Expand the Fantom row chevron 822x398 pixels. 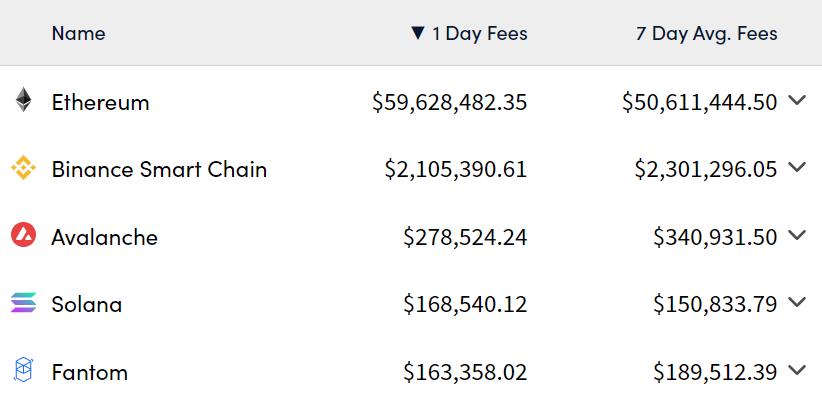coord(797,370)
